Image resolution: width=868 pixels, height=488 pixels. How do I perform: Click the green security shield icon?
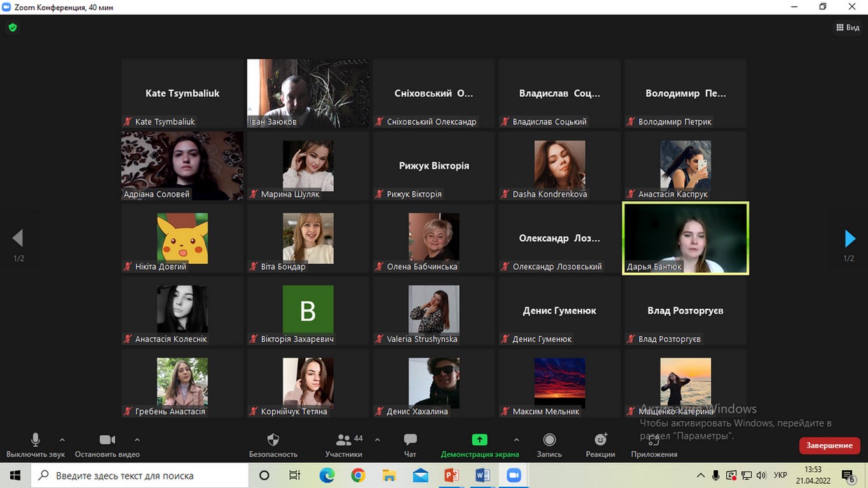point(12,27)
